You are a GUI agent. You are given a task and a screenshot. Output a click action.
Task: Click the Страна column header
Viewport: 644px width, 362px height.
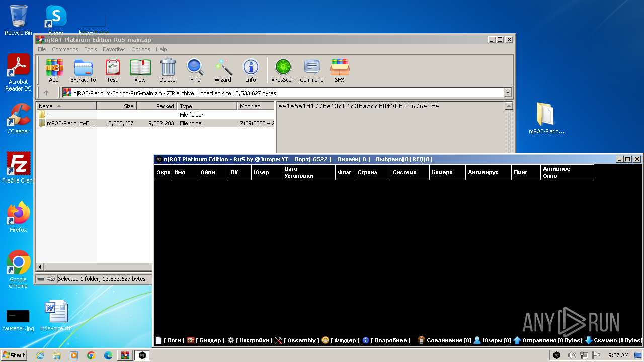coord(372,172)
